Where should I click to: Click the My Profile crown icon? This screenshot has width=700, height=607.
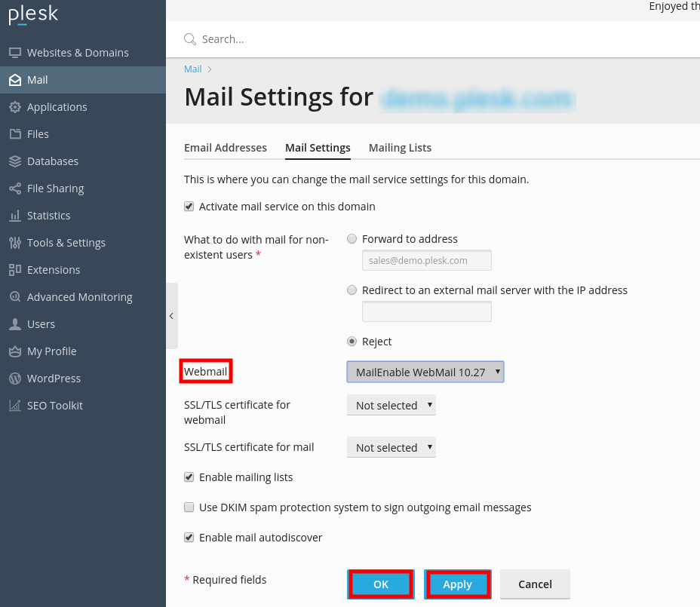click(15, 351)
